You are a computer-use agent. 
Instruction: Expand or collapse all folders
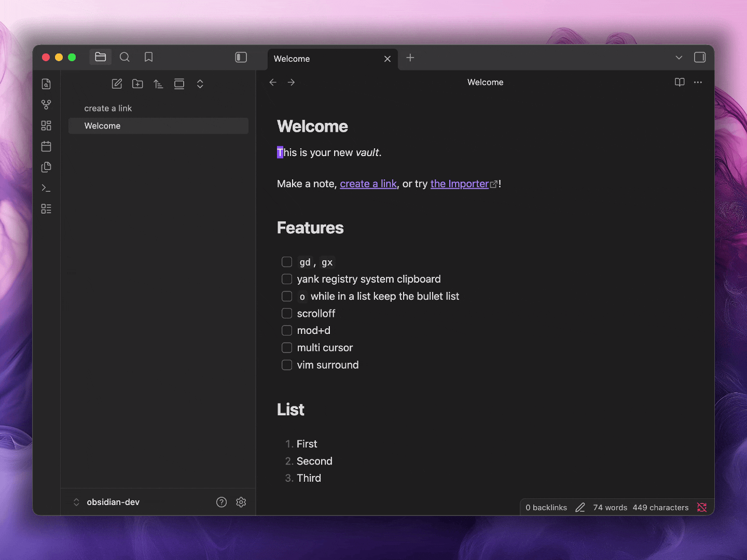[200, 84]
